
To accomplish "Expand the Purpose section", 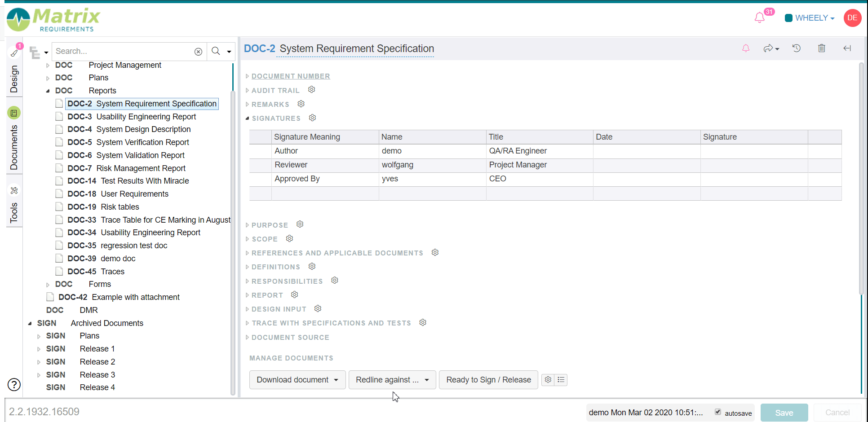I will click(x=269, y=225).
